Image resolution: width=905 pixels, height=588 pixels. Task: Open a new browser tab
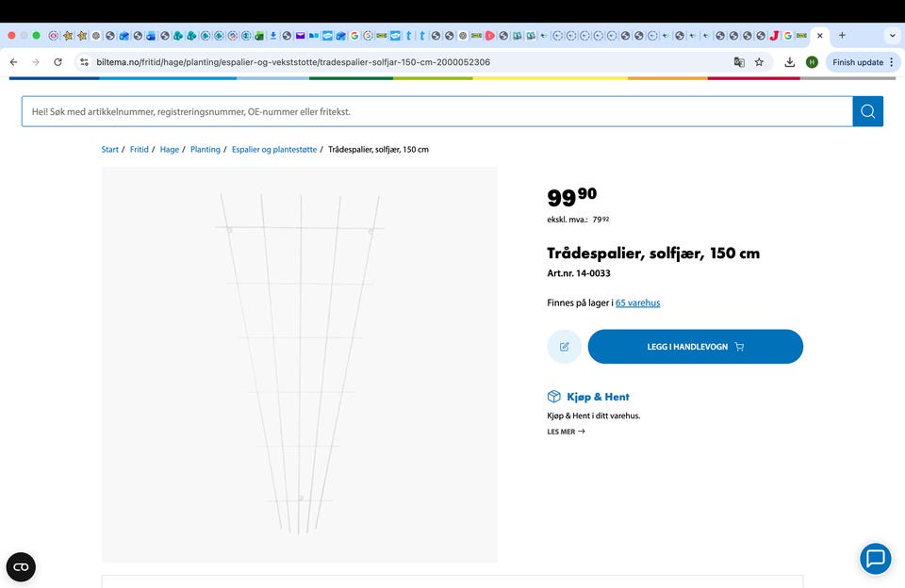click(842, 36)
